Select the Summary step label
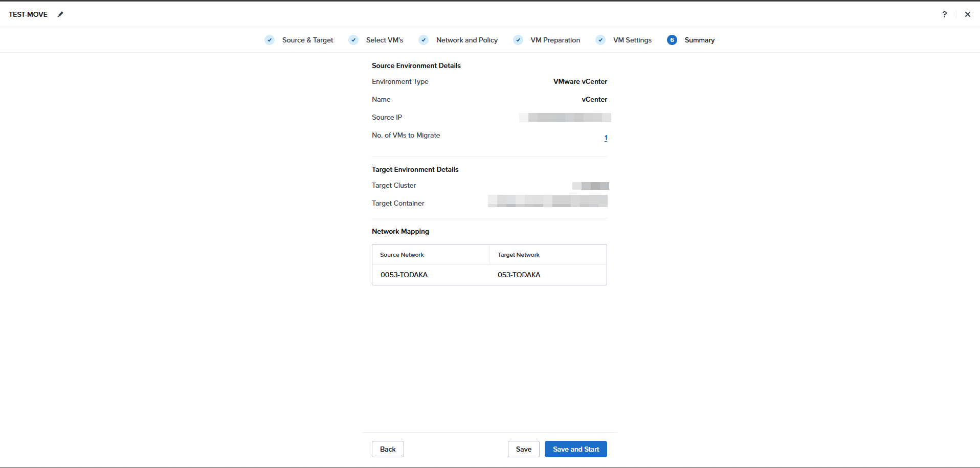The height and width of the screenshot is (468, 980). pos(700,40)
